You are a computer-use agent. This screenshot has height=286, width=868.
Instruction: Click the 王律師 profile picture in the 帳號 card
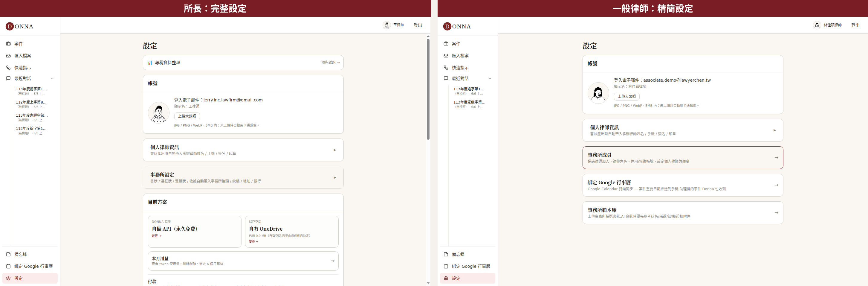coord(159,113)
